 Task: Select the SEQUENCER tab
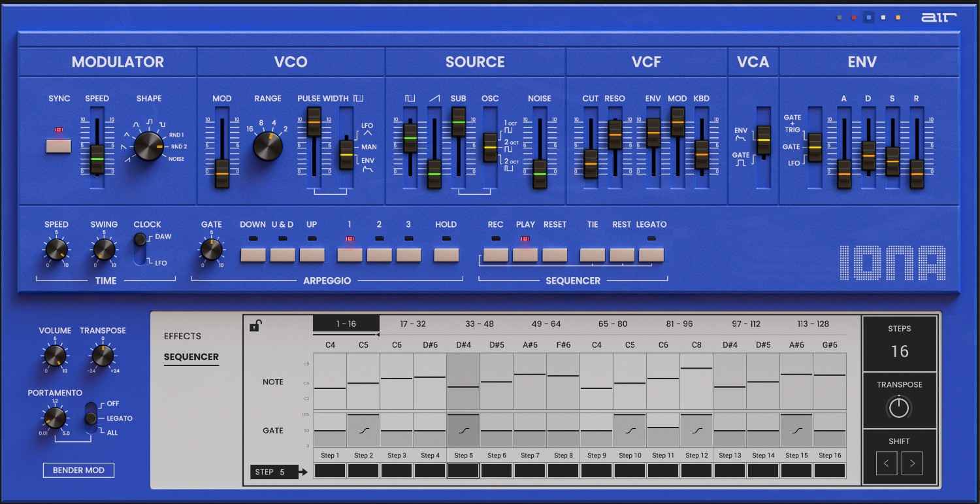coord(191,357)
